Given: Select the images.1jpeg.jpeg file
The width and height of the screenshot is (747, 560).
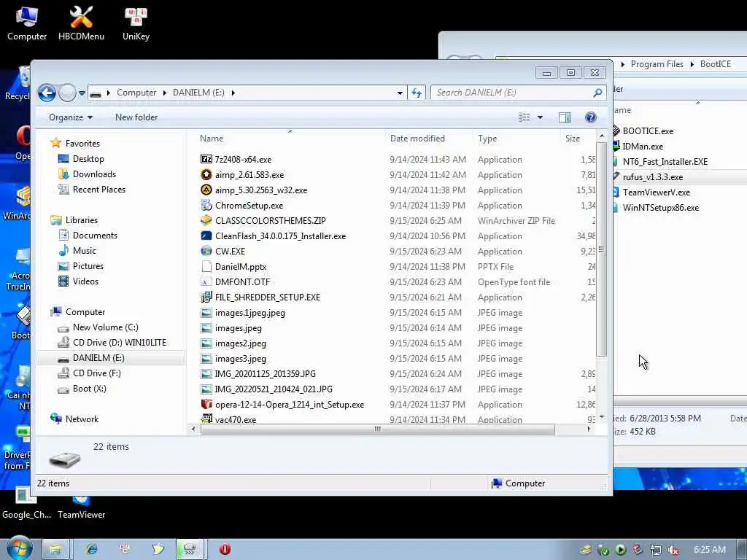Looking at the screenshot, I should tap(250, 313).
